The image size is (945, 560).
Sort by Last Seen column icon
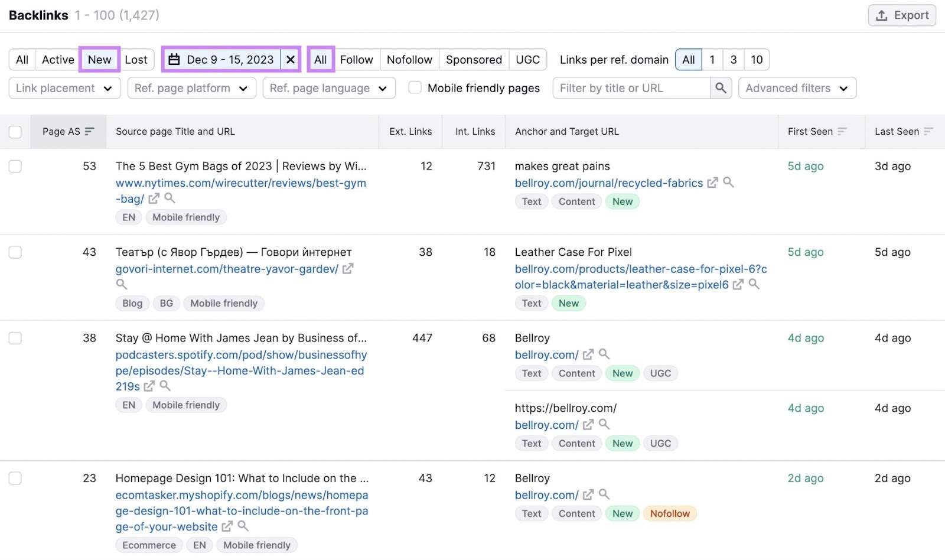(928, 131)
